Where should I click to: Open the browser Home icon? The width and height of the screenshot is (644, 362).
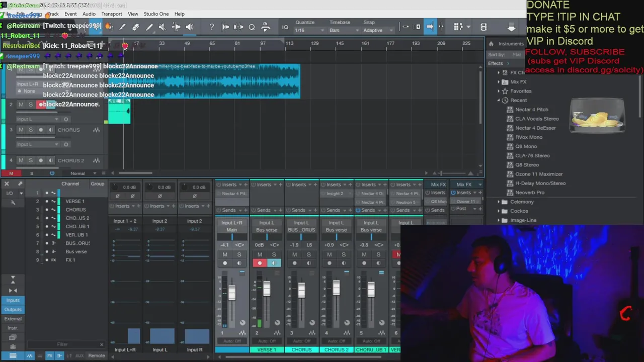(x=491, y=44)
